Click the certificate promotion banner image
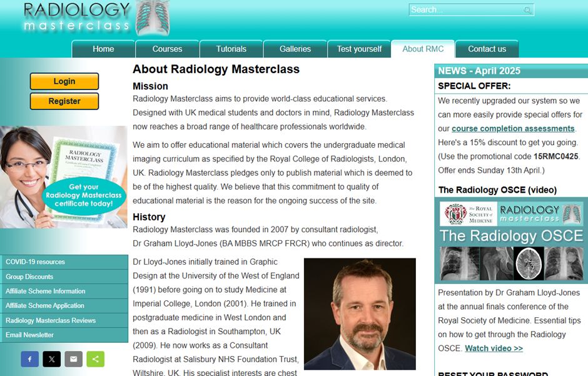The image size is (588, 376). click(x=63, y=177)
